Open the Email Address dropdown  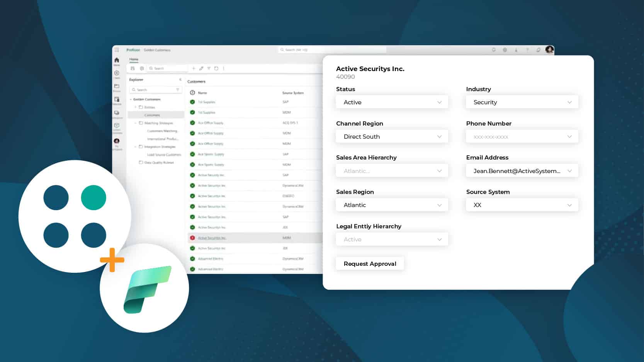pyautogui.click(x=522, y=171)
